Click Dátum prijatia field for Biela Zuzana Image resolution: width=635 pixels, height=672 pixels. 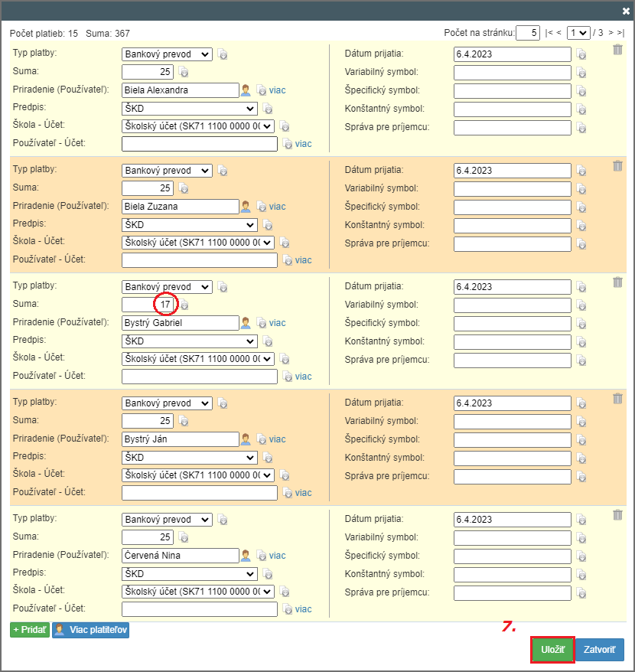513,171
